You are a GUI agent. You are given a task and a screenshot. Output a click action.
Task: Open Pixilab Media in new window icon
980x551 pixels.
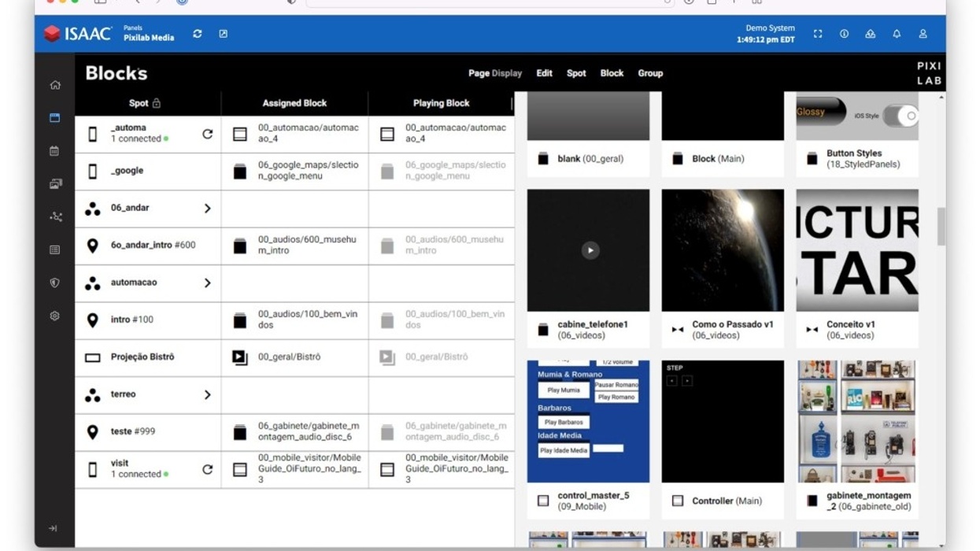click(x=223, y=34)
